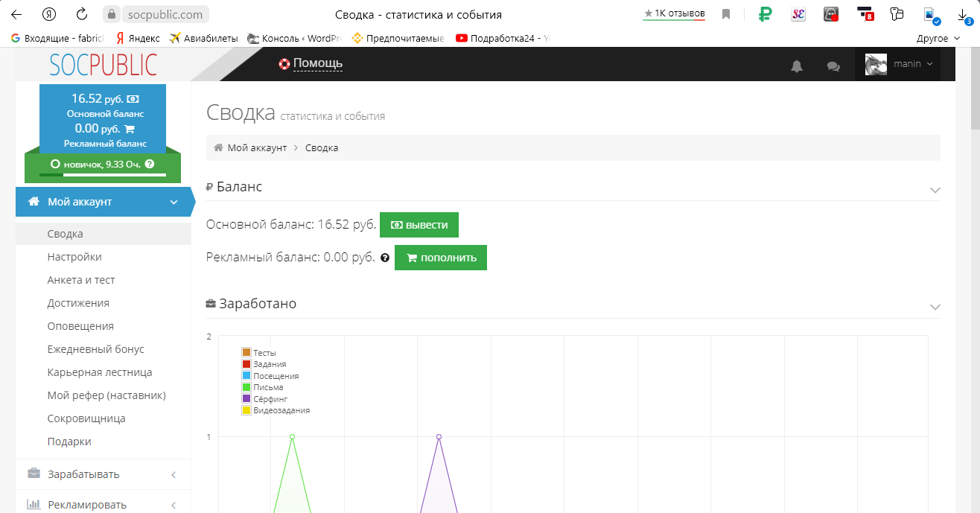Open Сокровищница in the sidebar

(x=86, y=418)
